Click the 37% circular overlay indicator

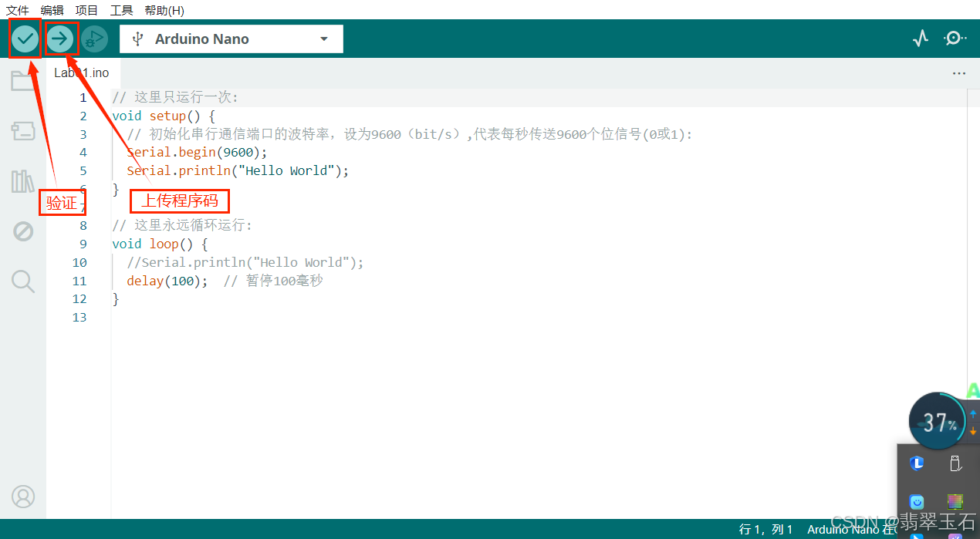click(x=937, y=420)
